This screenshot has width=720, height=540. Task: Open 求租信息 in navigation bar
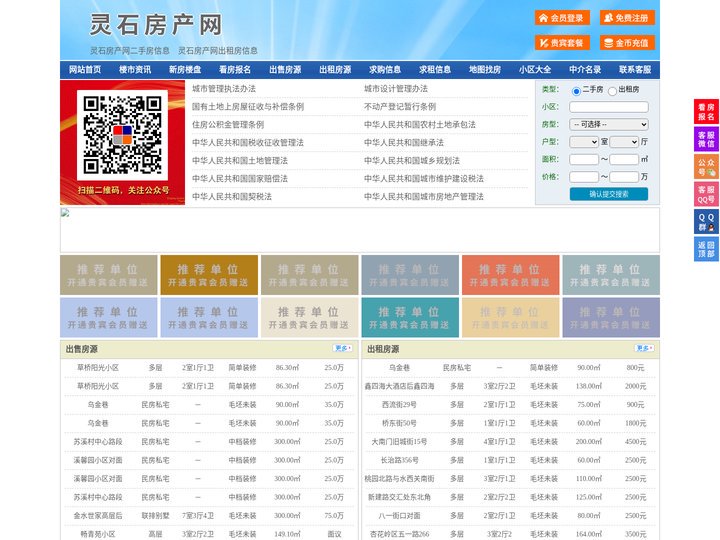pos(435,70)
